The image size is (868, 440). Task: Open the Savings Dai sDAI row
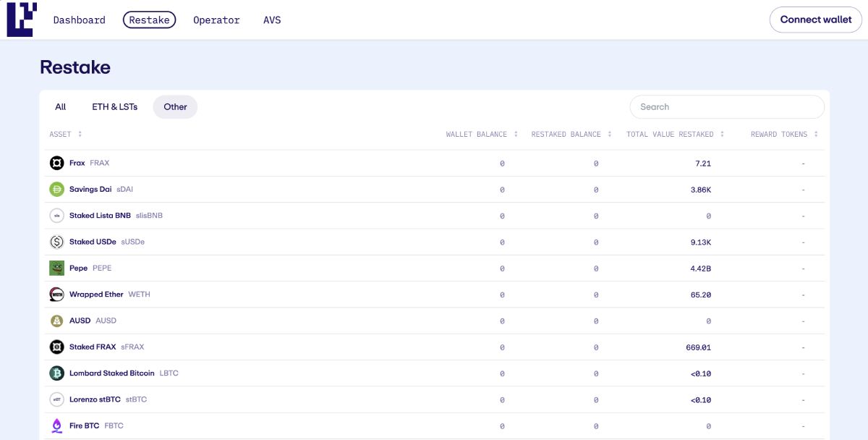tap(435, 190)
